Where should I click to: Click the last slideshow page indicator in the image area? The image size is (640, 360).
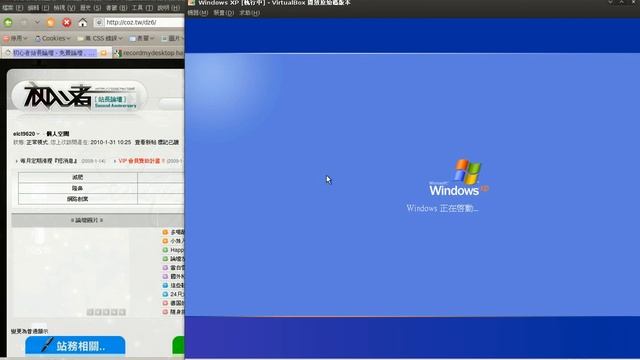pos(122,312)
